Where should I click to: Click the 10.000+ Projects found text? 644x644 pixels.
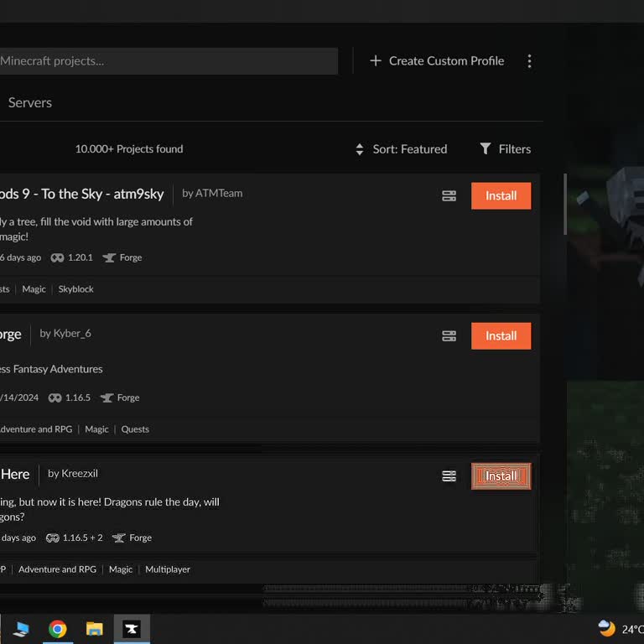coord(129,148)
